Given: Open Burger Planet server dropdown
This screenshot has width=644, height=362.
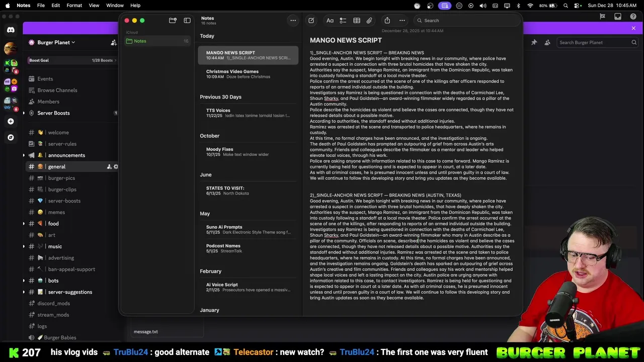Looking at the screenshot, I should pos(56,42).
